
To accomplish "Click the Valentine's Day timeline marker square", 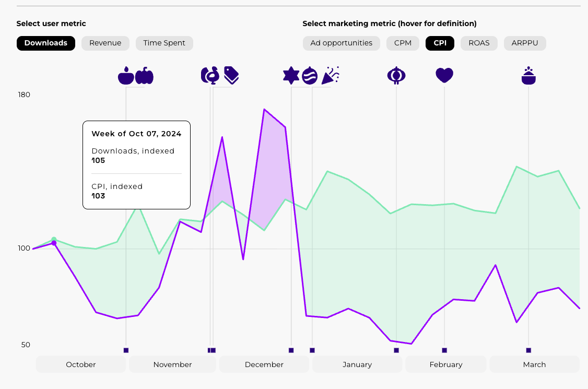I will [444, 350].
